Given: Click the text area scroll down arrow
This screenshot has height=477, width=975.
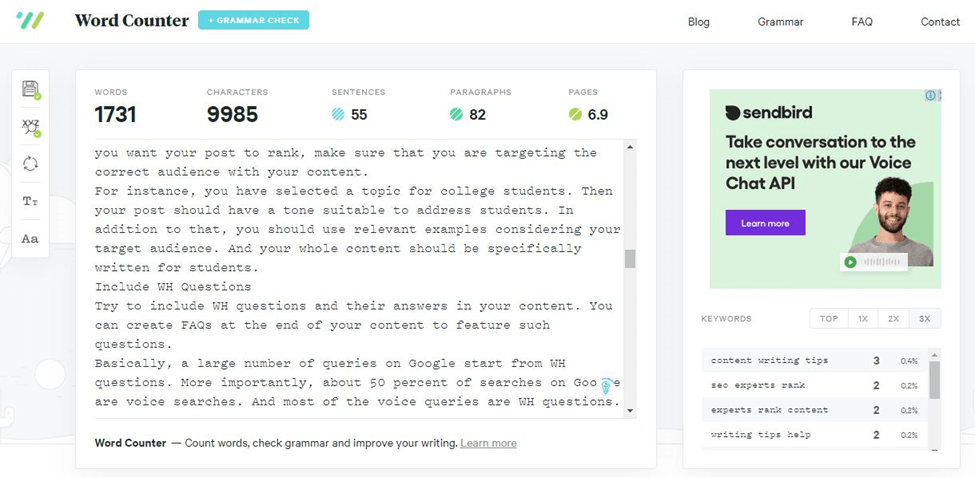Looking at the screenshot, I should pyautogui.click(x=630, y=410).
